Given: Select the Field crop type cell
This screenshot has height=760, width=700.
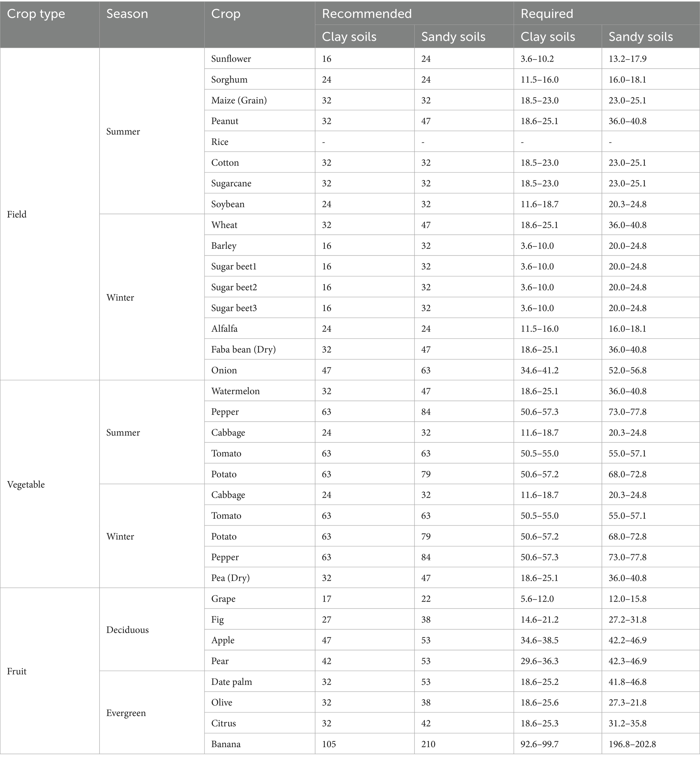Looking at the screenshot, I should (17, 214).
